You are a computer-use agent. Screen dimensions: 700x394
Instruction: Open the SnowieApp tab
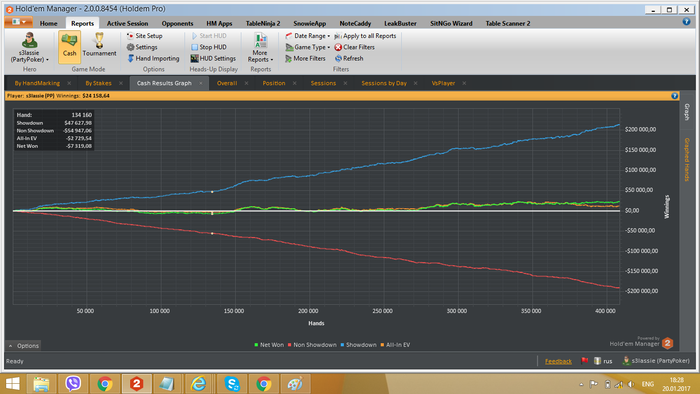point(309,23)
